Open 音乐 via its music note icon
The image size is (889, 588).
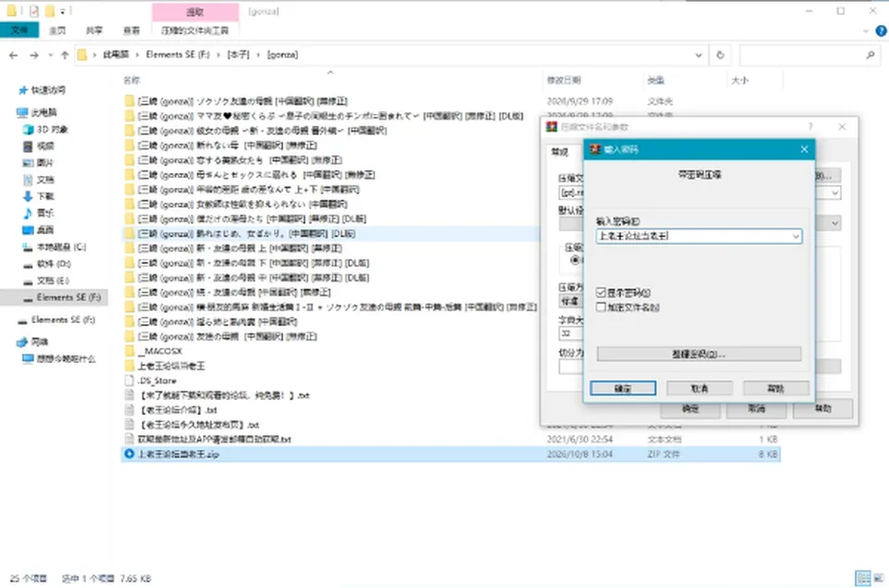click(x=28, y=213)
